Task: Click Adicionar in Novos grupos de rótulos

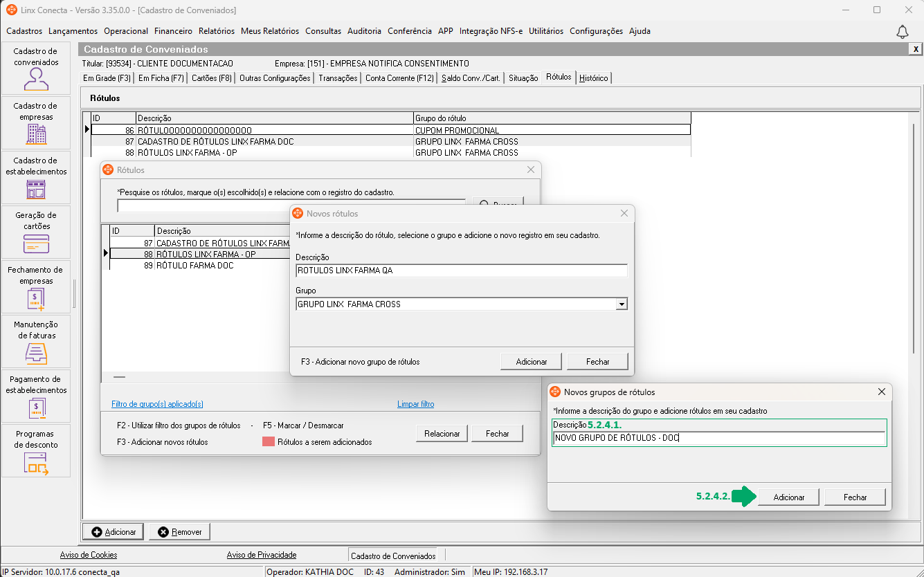Action: click(789, 497)
